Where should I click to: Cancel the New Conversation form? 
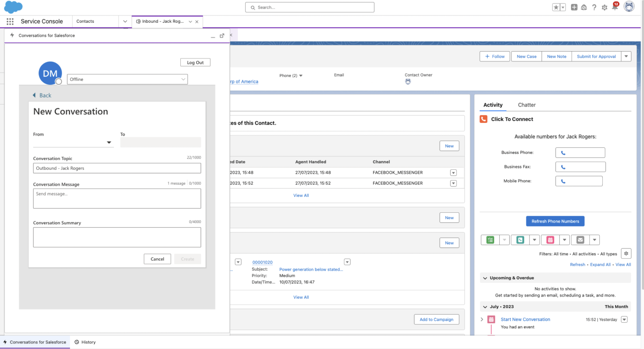(x=157, y=259)
